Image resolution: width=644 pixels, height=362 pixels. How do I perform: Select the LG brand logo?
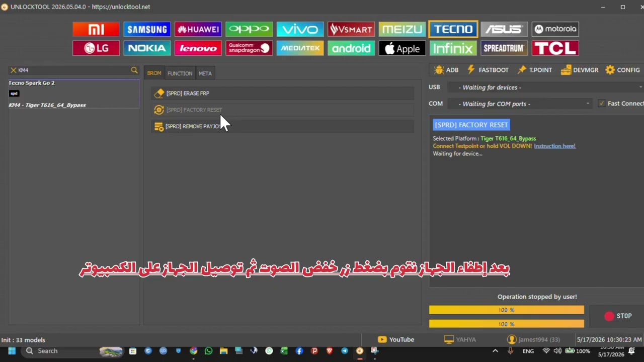(96, 48)
